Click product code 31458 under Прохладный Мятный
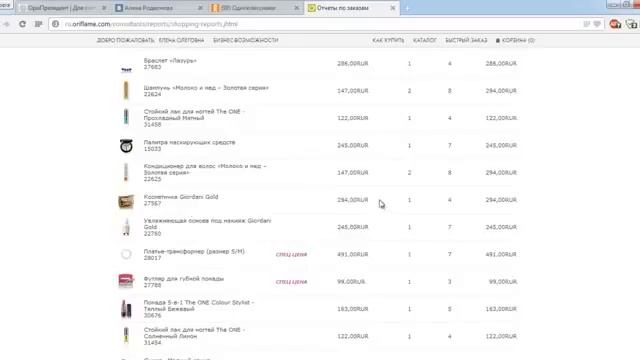 (x=152, y=124)
